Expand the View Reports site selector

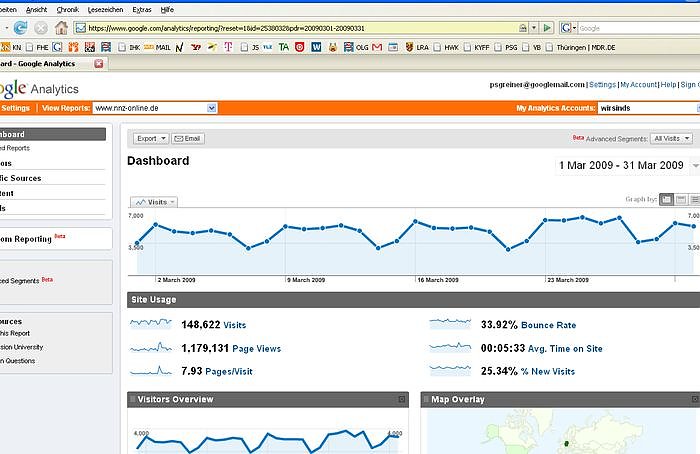point(211,107)
